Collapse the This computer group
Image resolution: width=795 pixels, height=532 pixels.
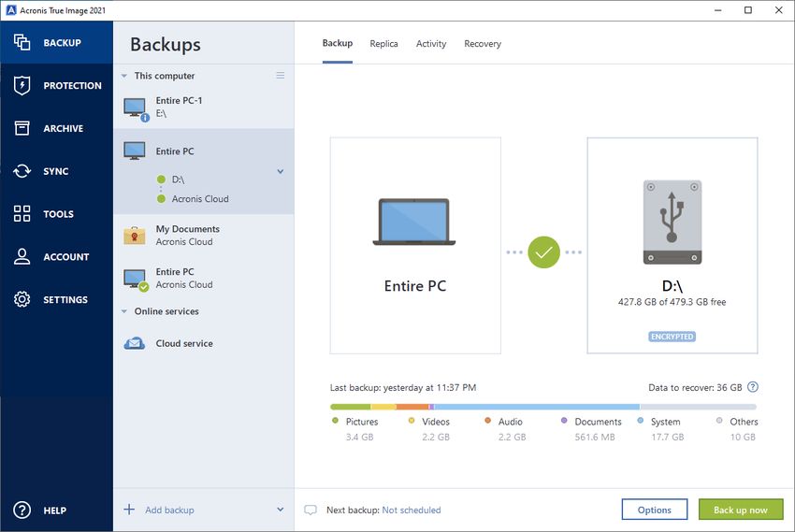(x=124, y=76)
